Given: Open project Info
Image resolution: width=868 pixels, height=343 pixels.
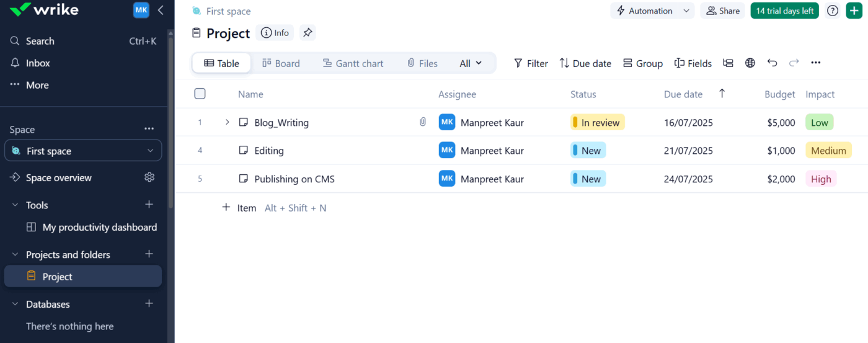Looking at the screenshot, I should click(275, 33).
